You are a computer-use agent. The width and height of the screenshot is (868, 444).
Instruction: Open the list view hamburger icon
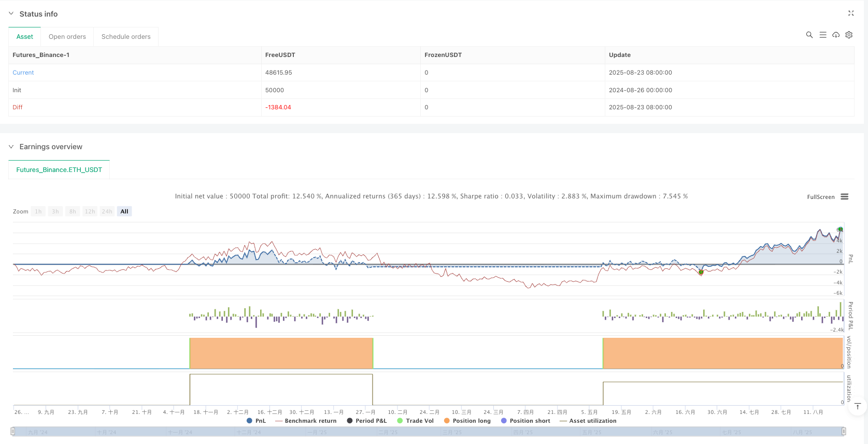click(x=822, y=35)
